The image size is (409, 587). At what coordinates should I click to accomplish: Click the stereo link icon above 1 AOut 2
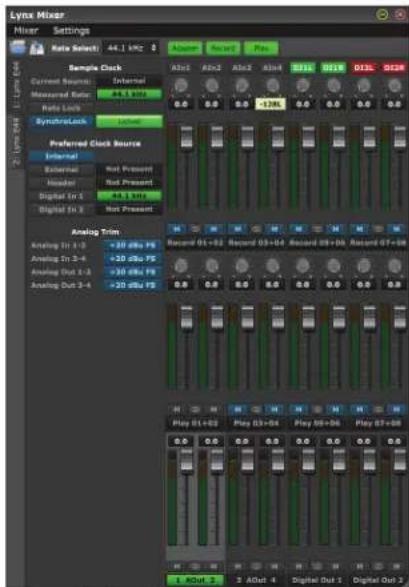tap(195, 566)
